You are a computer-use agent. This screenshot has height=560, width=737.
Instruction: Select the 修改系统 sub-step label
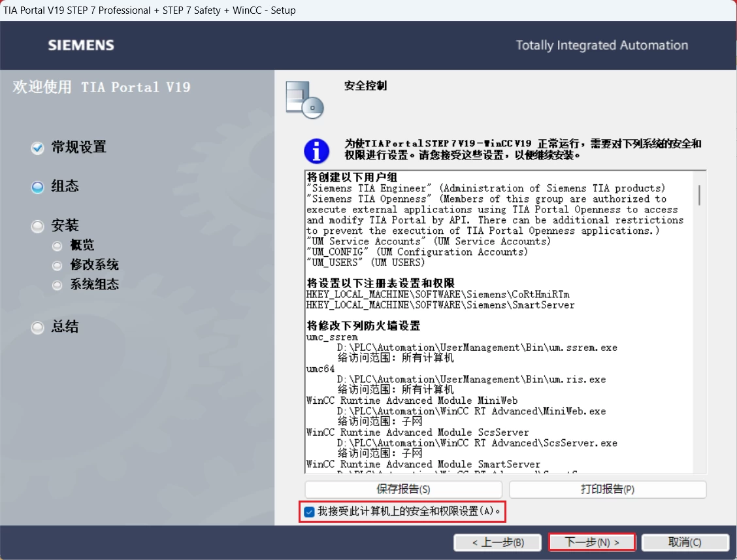pos(95,265)
